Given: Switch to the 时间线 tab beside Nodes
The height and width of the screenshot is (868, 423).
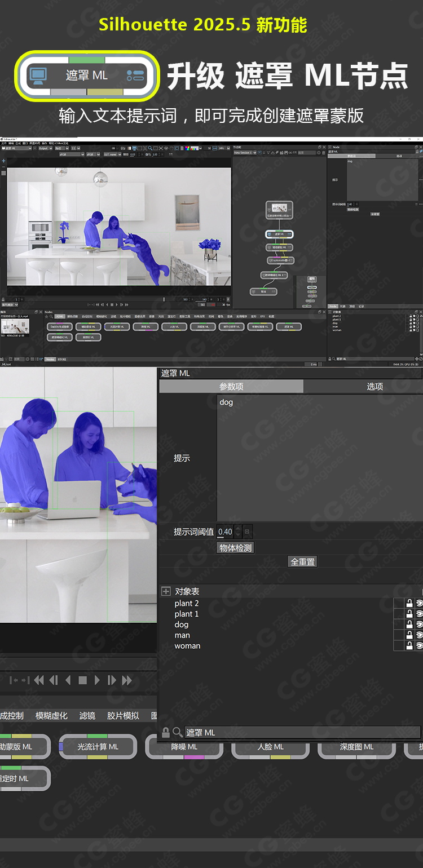Looking at the screenshot, I should click(61, 359).
